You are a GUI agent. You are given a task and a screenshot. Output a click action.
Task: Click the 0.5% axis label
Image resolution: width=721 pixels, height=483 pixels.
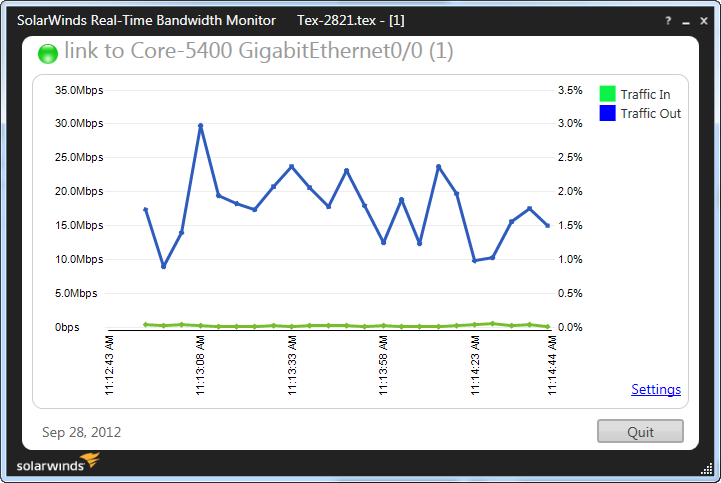click(570, 293)
